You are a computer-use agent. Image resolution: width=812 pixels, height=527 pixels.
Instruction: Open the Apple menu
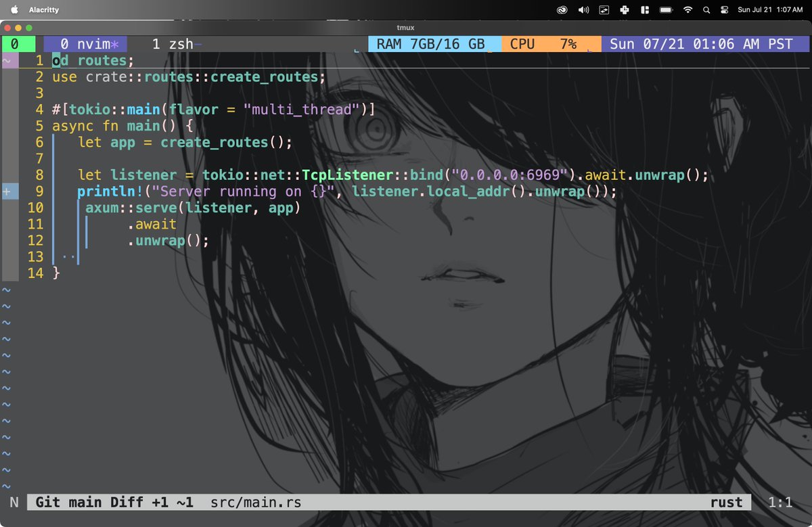tap(14, 9)
